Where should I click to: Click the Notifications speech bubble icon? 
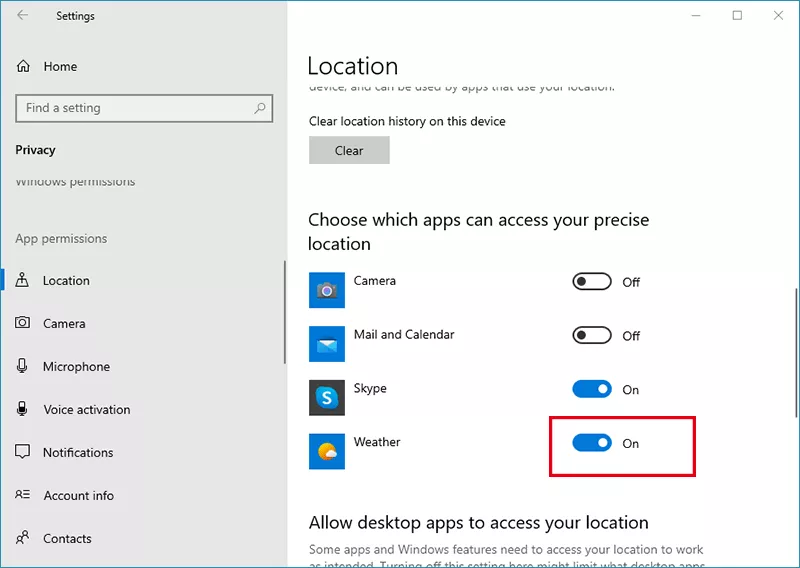pyautogui.click(x=22, y=452)
